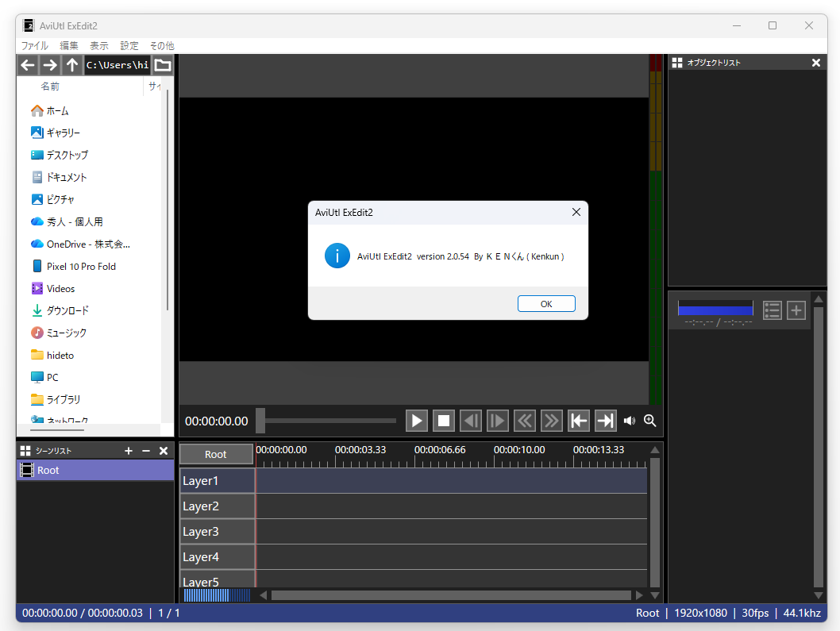This screenshot has height=631, width=840.
Task: Click the object list panel grid icon
Action: (x=677, y=63)
